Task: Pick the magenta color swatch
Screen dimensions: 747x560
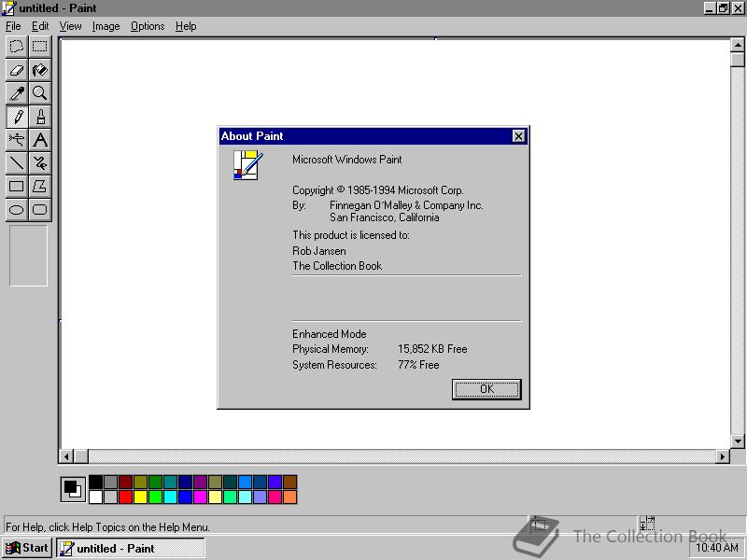Action: pos(200,497)
